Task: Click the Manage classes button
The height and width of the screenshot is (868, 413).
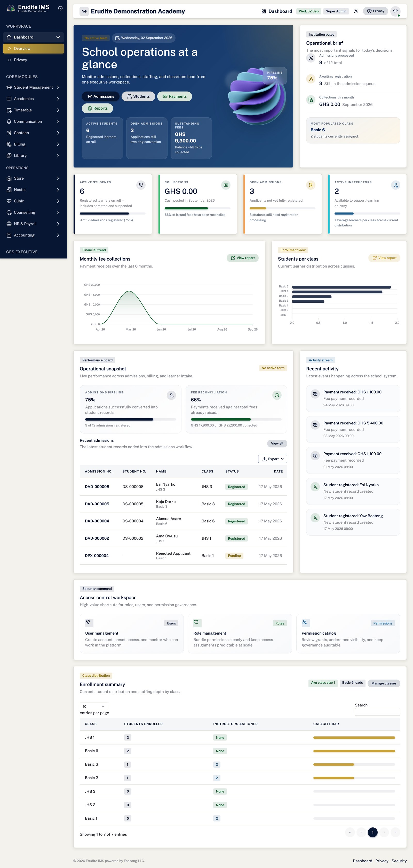Action: point(384,683)
